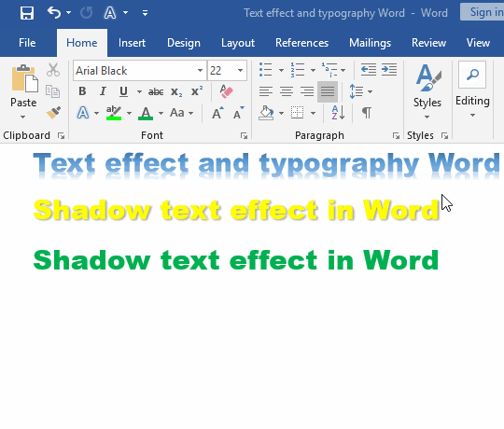Clear all formatting with eraser icon
The image size is (504, 429).
(226, 91)
